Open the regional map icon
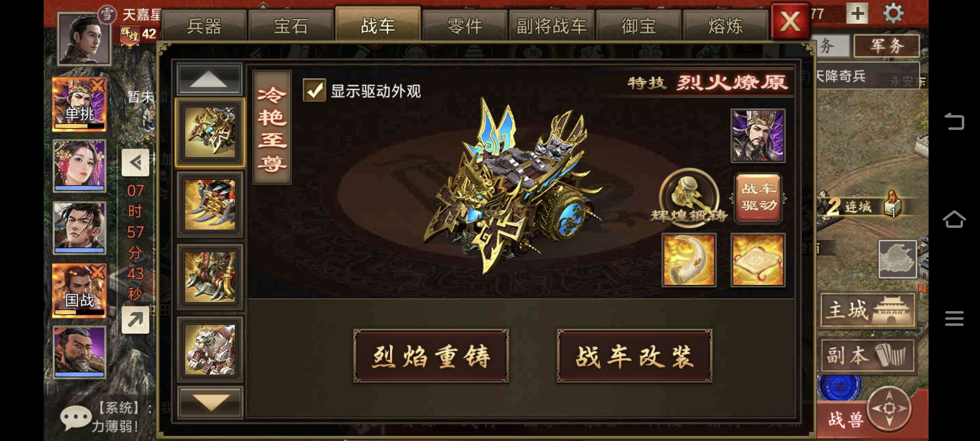 click(897, 259)
